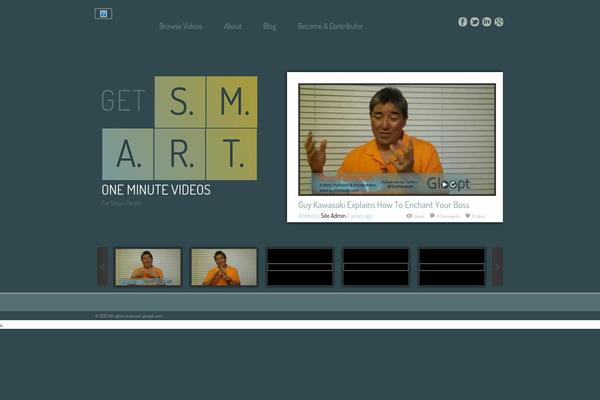Click the views eye icon
This screenshot has height=400, width=600.
[x=409, y=216]
